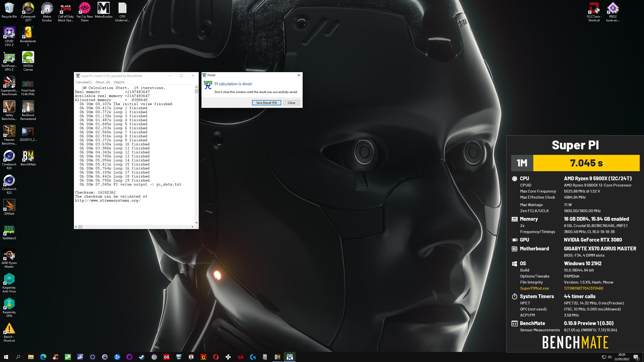Click the Super PI horizontal scrollbar right arrow
The width and height of the screenshot is (644, 362).
192,227
